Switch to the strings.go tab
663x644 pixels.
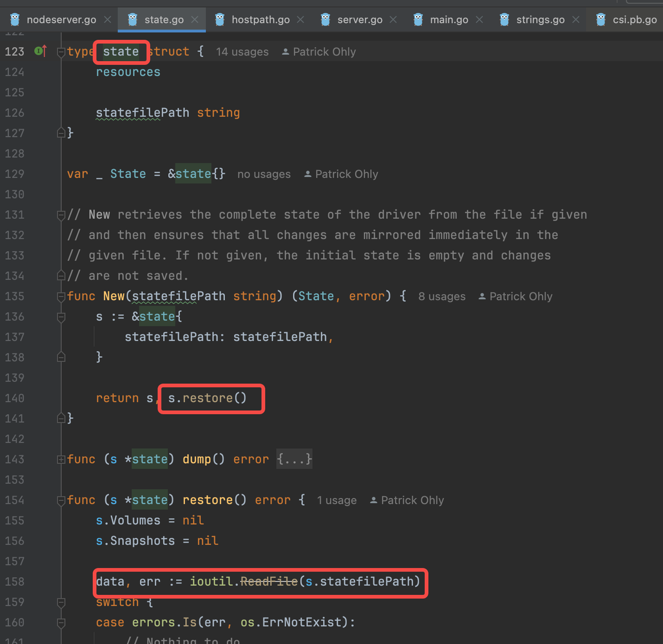(x=540, y=20)
